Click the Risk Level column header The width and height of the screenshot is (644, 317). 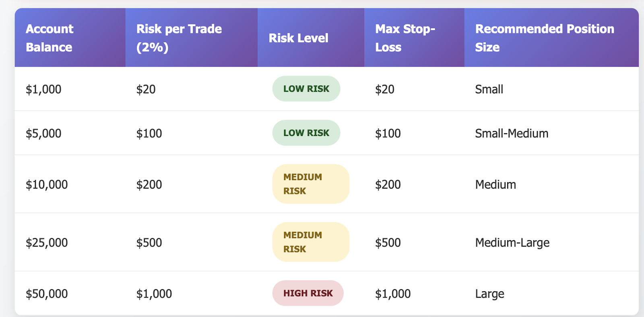(298, 38)
